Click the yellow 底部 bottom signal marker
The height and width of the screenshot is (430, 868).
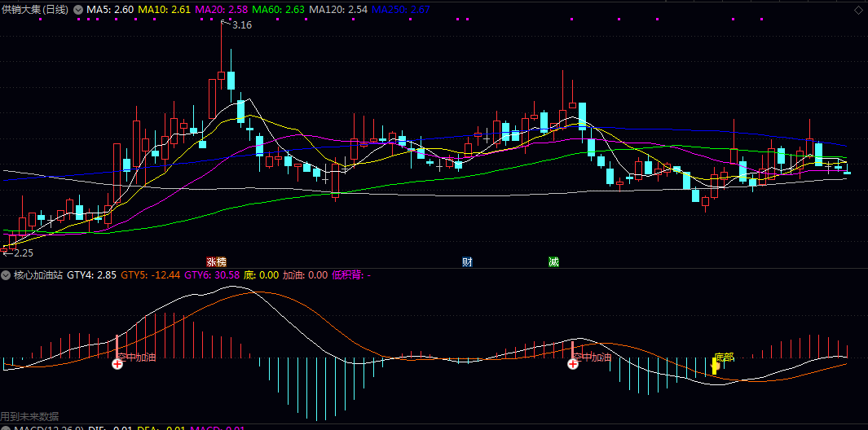coord(716,366)
